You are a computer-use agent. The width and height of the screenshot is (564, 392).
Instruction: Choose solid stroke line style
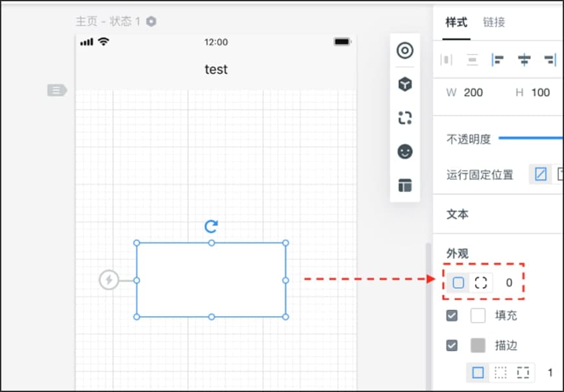[x=478, y=373]
